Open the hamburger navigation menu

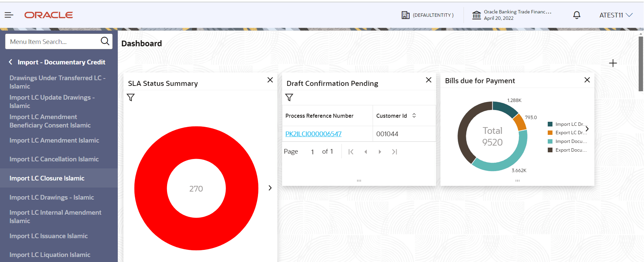pos(9,15)
